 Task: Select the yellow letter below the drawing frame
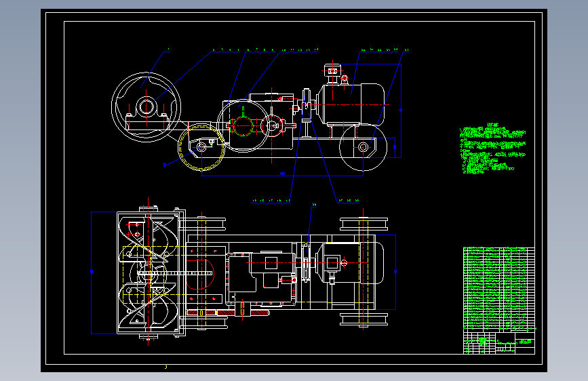point(165,367)
